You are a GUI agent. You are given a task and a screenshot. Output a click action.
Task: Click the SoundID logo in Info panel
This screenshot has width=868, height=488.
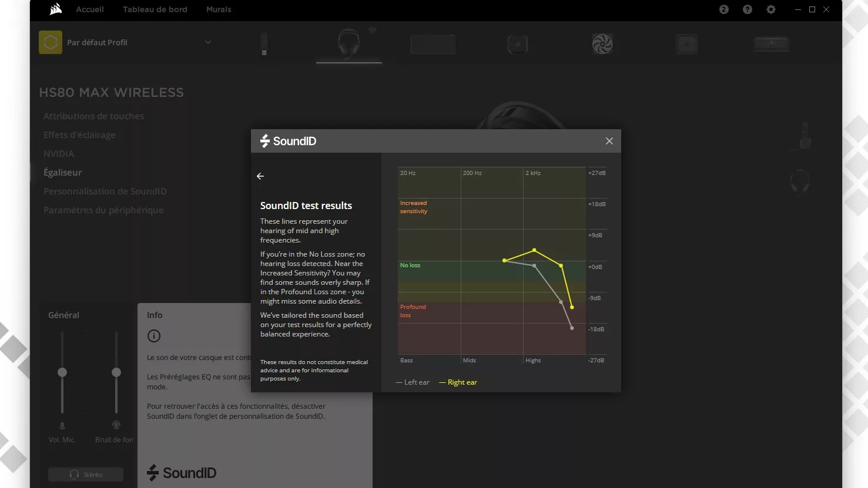coord(182,473)
